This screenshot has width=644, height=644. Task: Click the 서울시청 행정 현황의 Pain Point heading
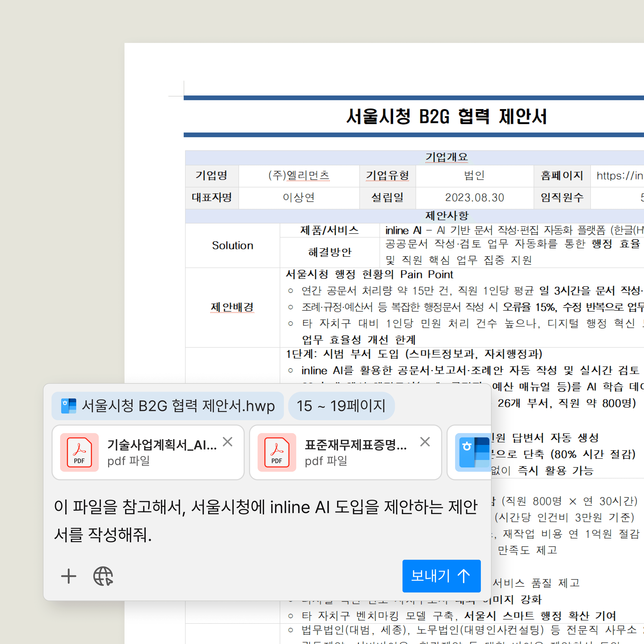pos(369,274)
